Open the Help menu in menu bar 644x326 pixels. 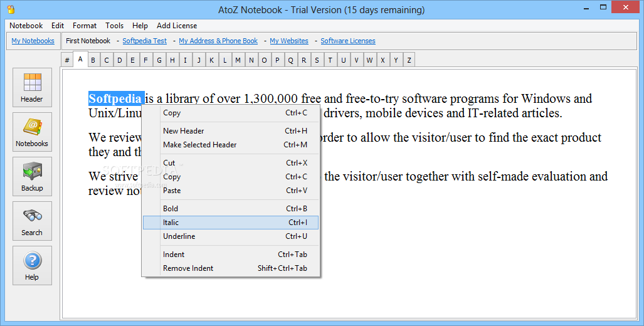[x=140, y=26]
